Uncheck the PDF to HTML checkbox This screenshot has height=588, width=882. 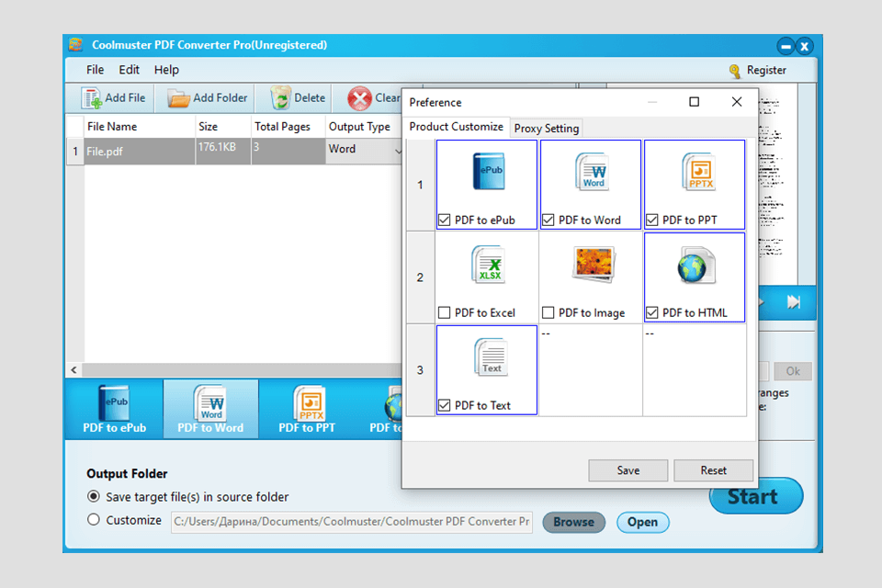[x=652, y=312]
